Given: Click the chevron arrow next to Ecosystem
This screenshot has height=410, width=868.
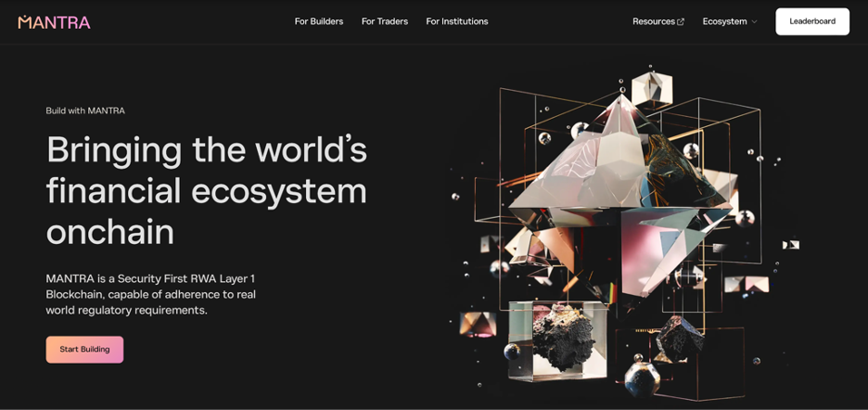Looking at the screenshot, I should pyautogui.click(x=753, y=22).
